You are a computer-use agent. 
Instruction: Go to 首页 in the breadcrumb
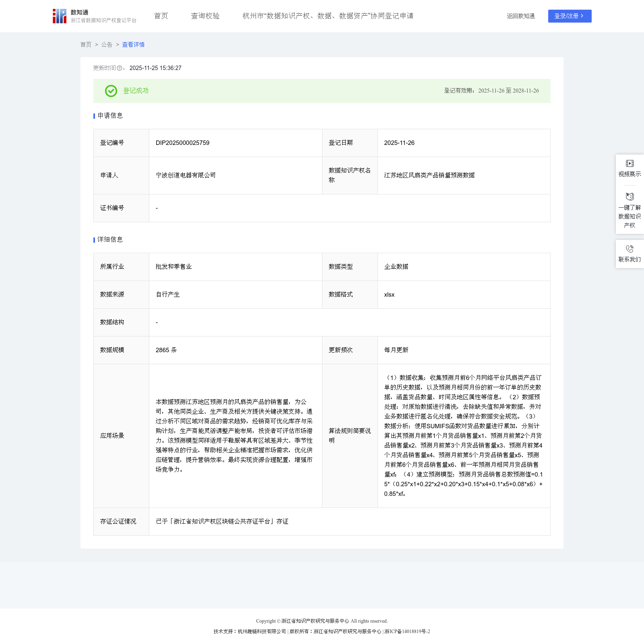86,45
